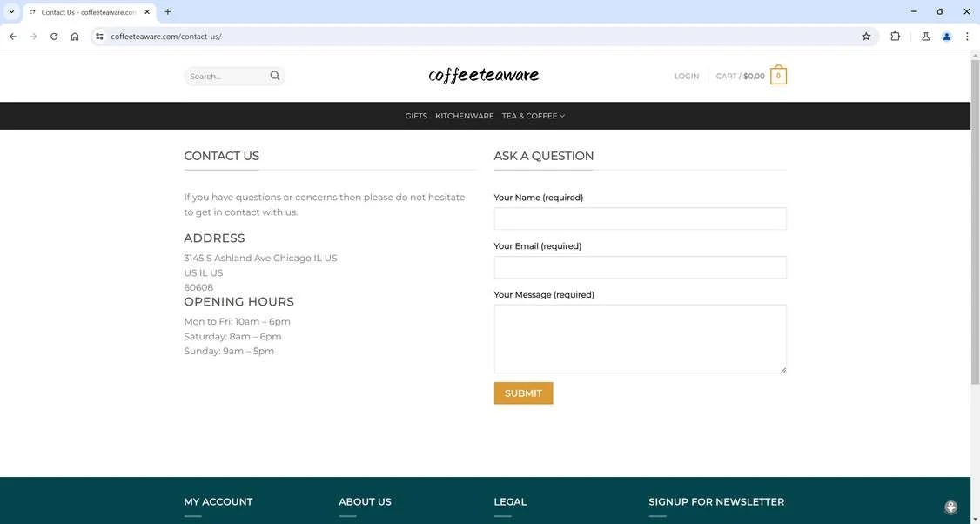This screenshot has width=980, height=524.
Task: Focus the Search input field
Action: coord(227,76)
